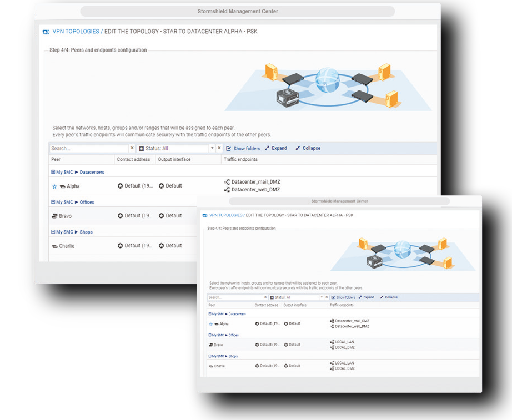
Task: Click the star icon beside Alpha in back window
Action: click(54, 186)
